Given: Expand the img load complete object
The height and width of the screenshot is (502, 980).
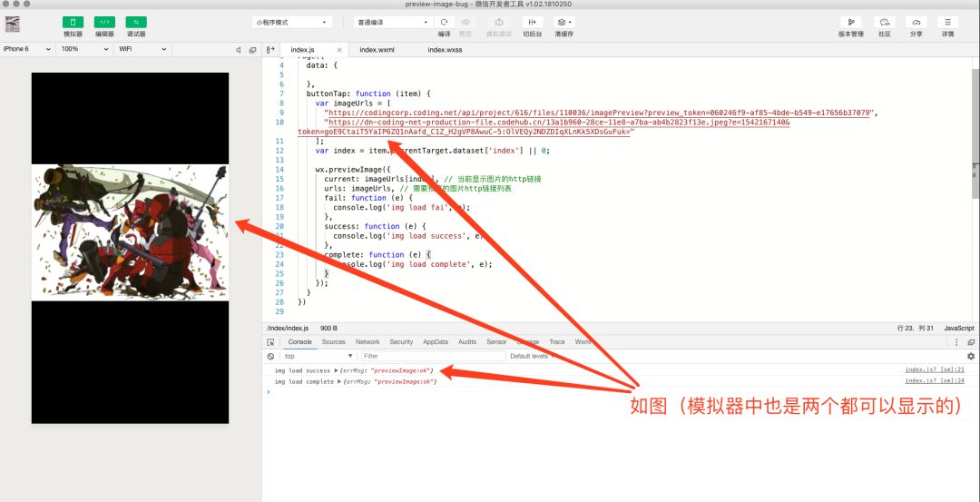Looking at the screenshot, I should [x=339, y=381].
